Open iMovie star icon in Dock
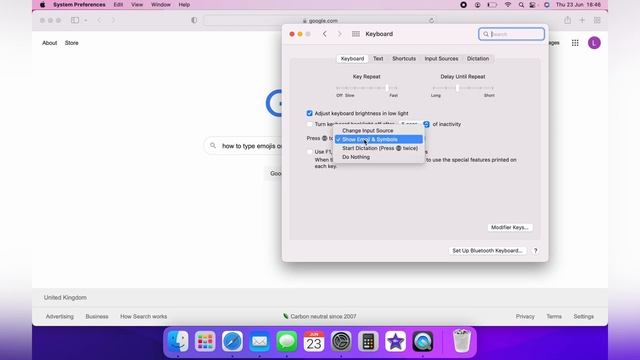Image resolution: width=640 pixels, height=360 pixels. coord(396,341)
